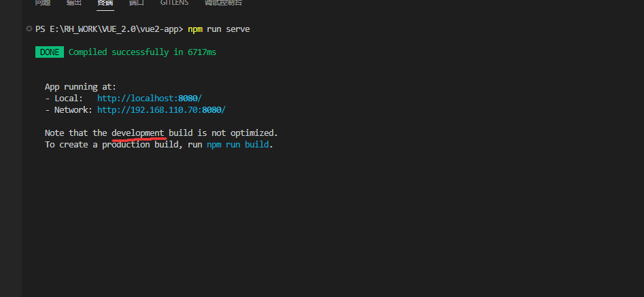This screenshot has height=297, width=644.
Task: Click the command decoration circle before the prompt
Action: 29,29
